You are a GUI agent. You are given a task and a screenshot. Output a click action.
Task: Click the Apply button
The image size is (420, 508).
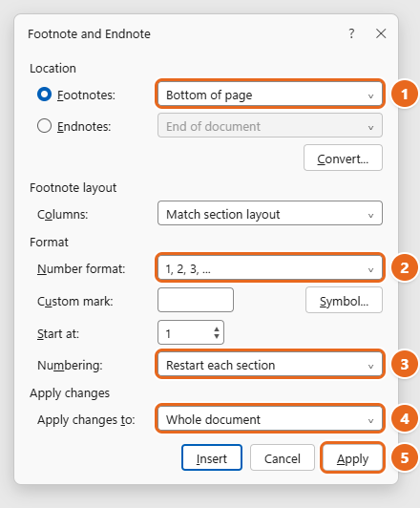point(352,457)
